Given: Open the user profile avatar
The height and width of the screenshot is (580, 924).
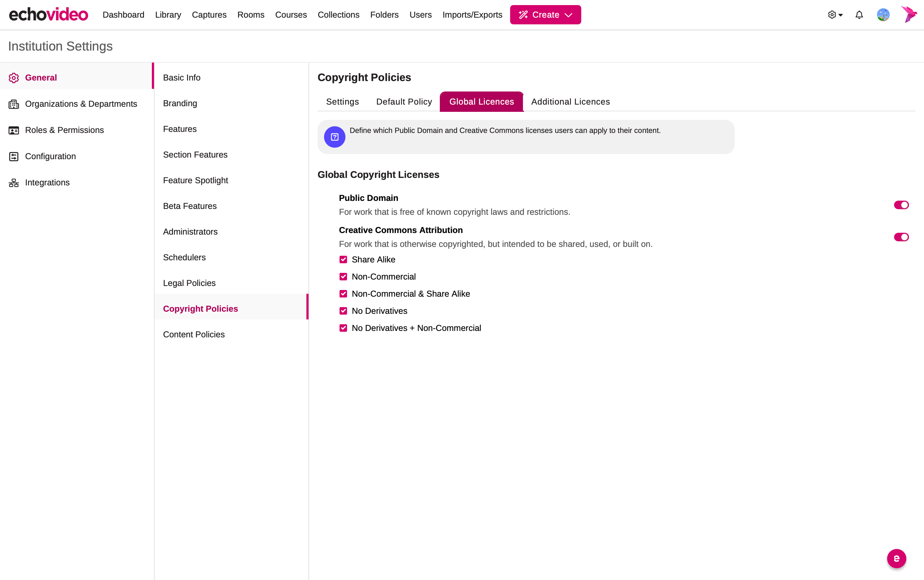Looking at the screenshot, I should click(883, 14).
